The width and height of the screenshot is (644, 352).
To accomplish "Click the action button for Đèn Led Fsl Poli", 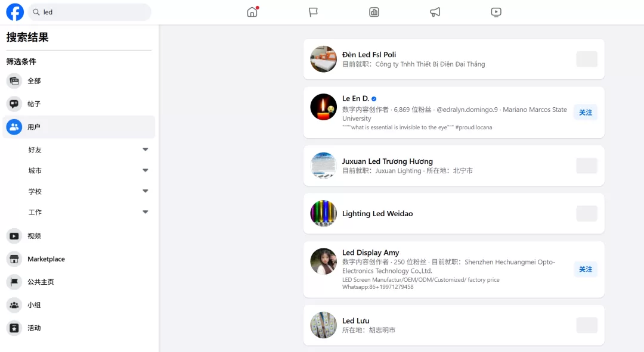I will [587, 59].
